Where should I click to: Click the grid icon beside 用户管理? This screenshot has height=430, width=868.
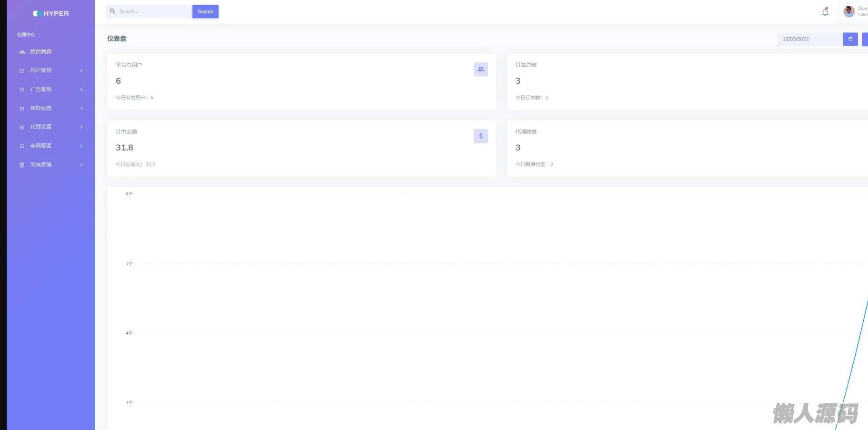point(22,70)
